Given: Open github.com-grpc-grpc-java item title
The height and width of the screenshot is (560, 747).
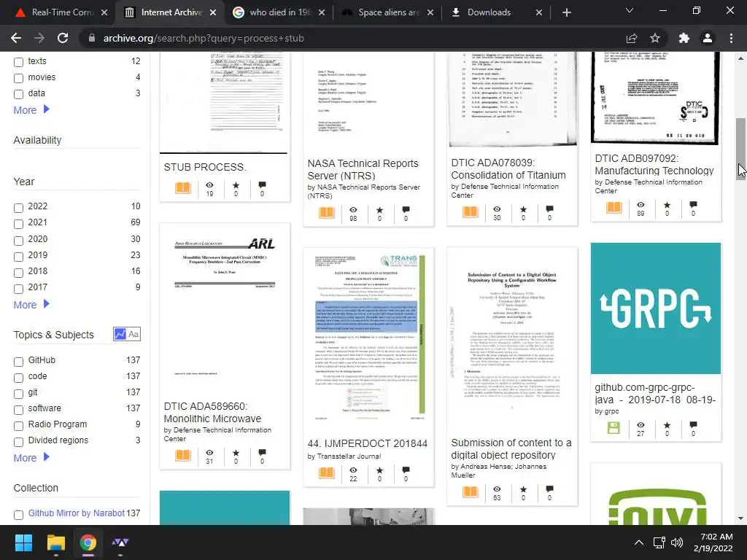Looking at the screenshot, I should tap(655, 393).
